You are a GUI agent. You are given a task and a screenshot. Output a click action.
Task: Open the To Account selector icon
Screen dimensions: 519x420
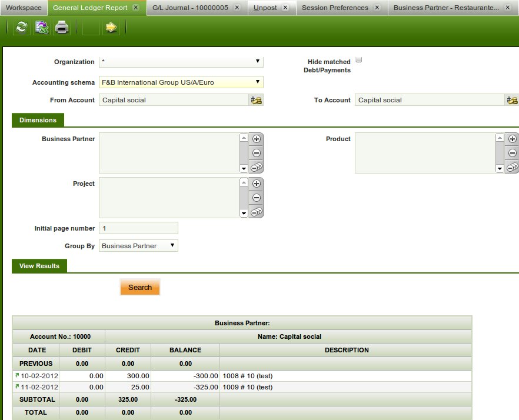click(512, 100)
